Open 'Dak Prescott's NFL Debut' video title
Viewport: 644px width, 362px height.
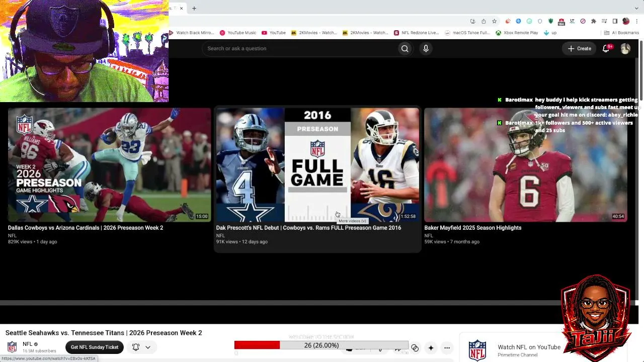(308, 228)
